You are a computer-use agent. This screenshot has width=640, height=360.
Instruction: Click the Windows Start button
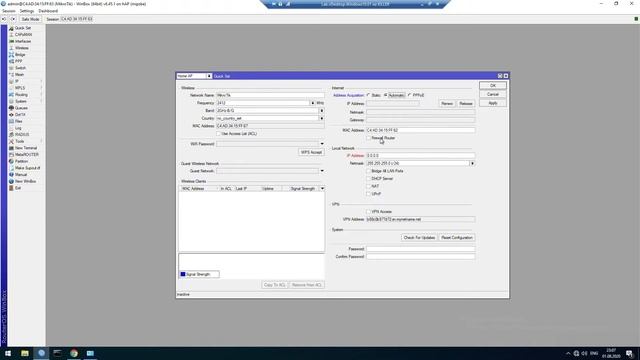(8, 353)
